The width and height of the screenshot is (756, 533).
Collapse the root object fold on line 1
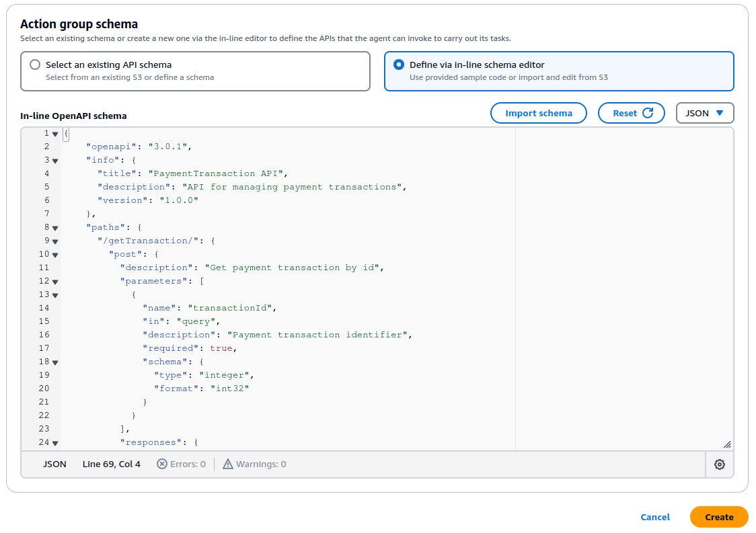pos(54,133)
